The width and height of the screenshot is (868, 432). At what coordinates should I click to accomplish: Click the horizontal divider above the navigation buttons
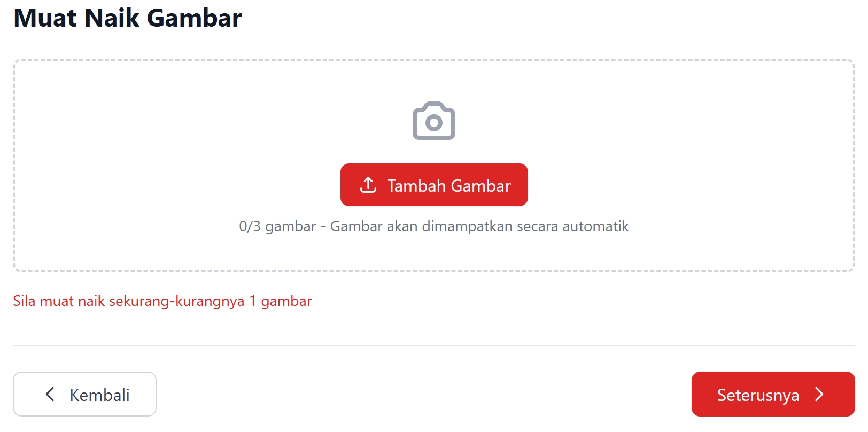(x=434, y=345)
